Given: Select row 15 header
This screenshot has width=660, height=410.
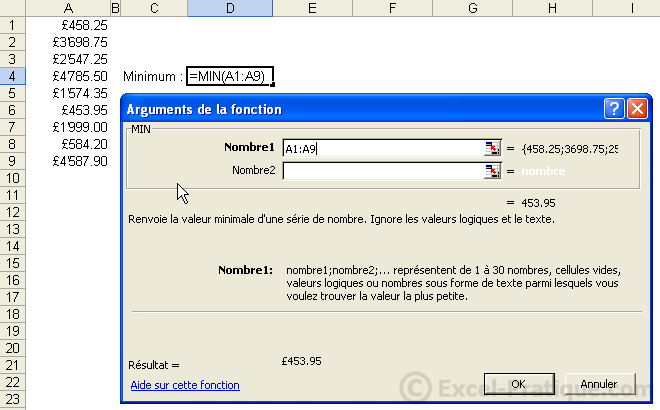Looking at the screenshot, I should tap(12, 263).
